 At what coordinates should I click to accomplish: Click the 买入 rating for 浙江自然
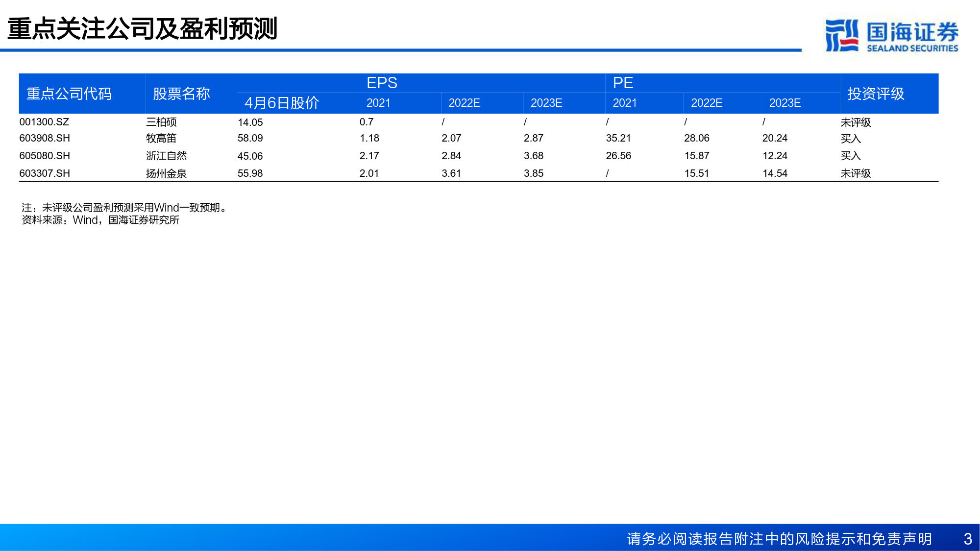pos(851,156)
